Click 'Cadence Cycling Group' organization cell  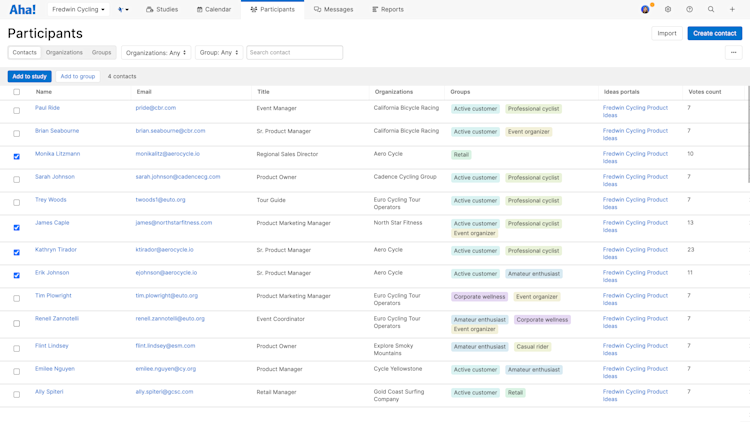coord(405,177)
